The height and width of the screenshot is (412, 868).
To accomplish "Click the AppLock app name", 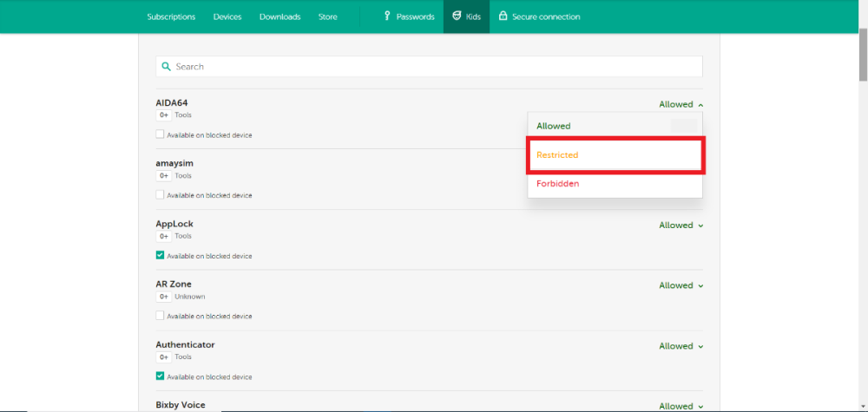I will [174, 224].
